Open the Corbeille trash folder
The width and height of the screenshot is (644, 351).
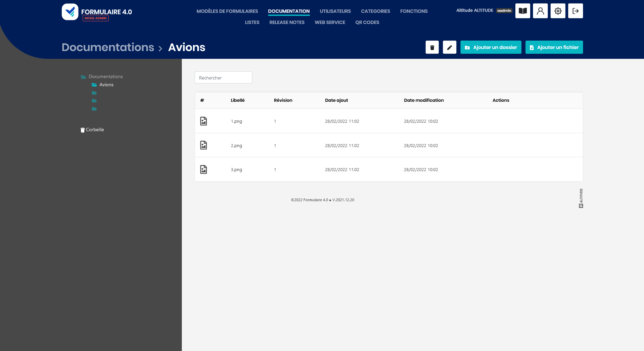[x=94, y=130]
